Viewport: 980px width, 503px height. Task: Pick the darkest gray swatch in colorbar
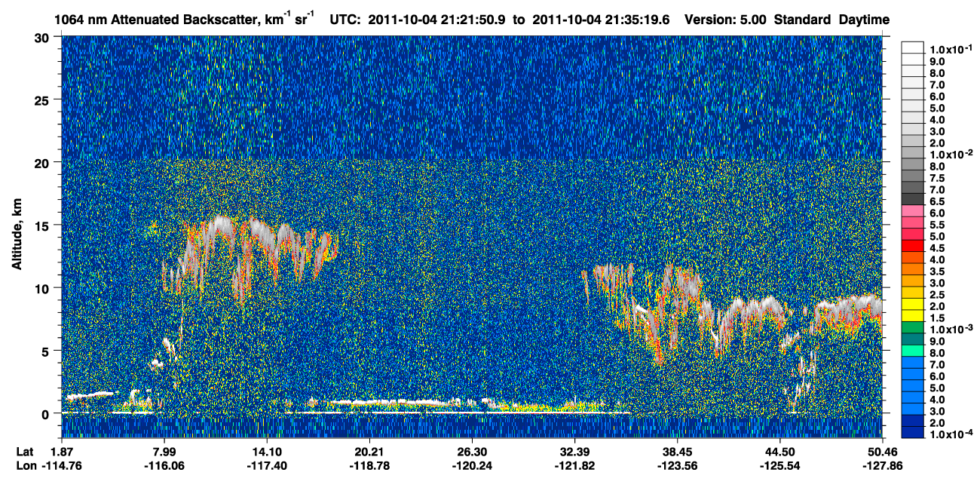tap(912, 198)
